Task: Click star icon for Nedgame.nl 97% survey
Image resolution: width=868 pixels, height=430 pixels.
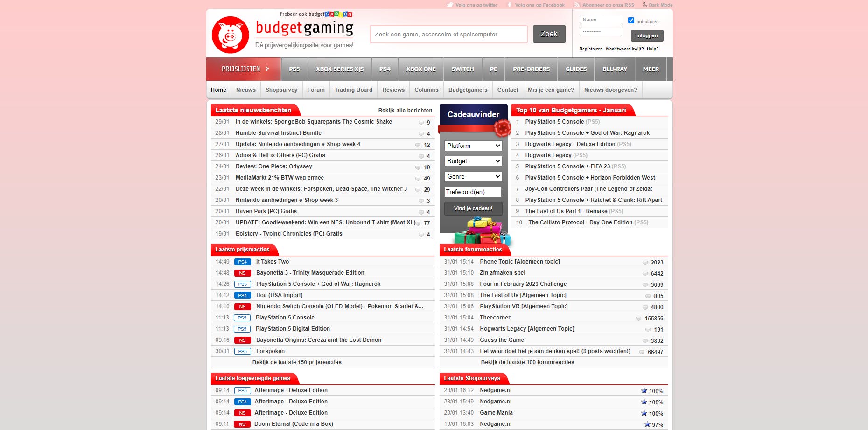Action: point(647,424)
